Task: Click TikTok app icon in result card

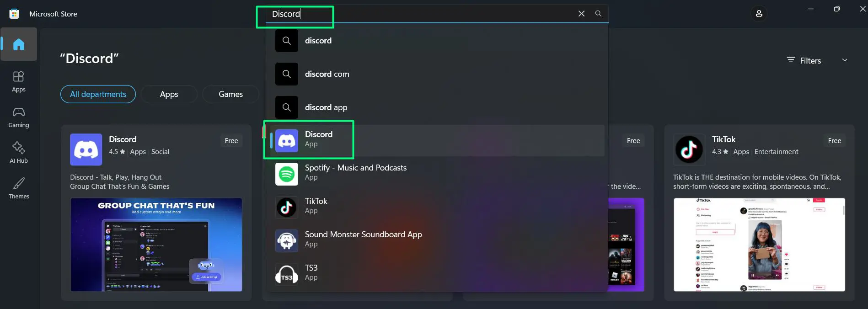Action: coord(689,149)
